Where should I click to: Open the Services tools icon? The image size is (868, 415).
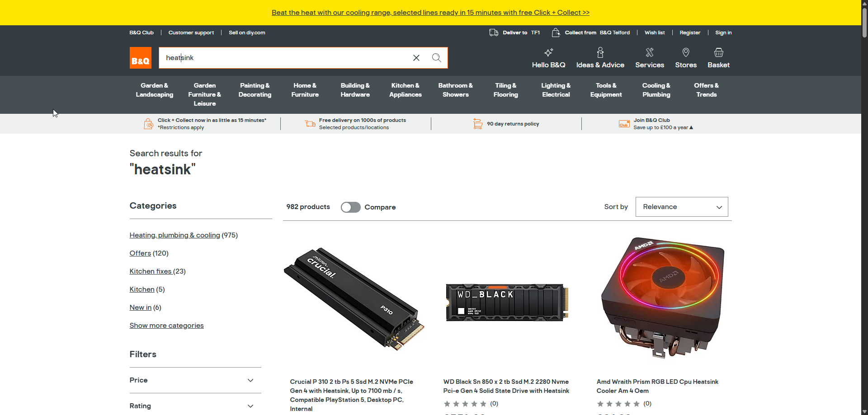(650, 52)
